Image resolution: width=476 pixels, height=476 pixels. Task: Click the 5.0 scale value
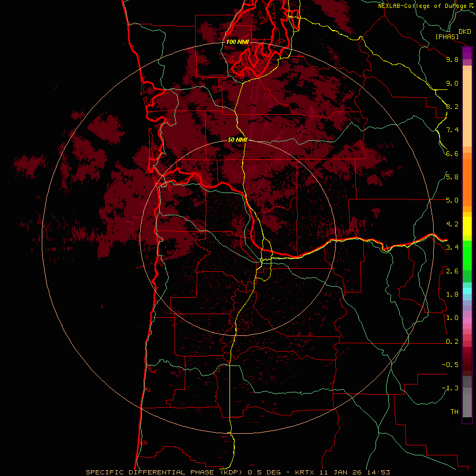click(452, 200)
